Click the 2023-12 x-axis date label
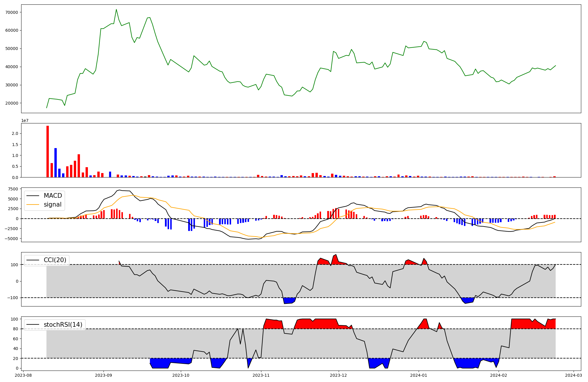The height and width of the screenshot is (382, 588). point(339,375)
